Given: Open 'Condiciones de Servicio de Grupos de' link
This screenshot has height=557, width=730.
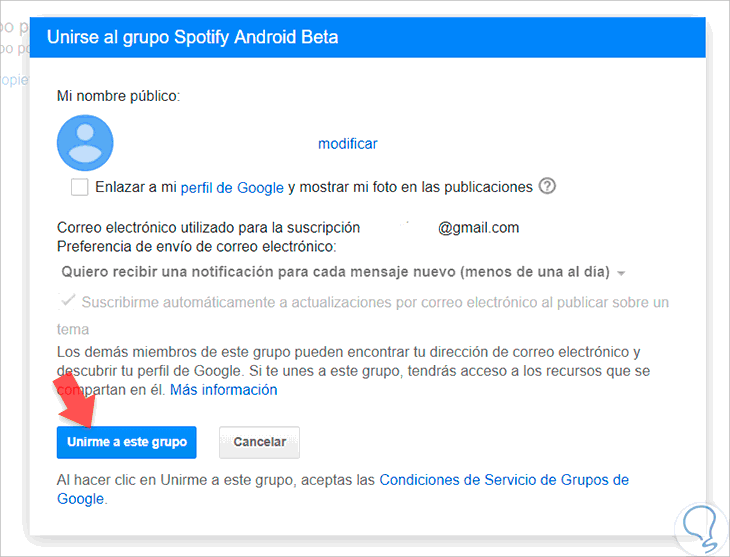Looking at the screenshot, I should tap(504, 480).
